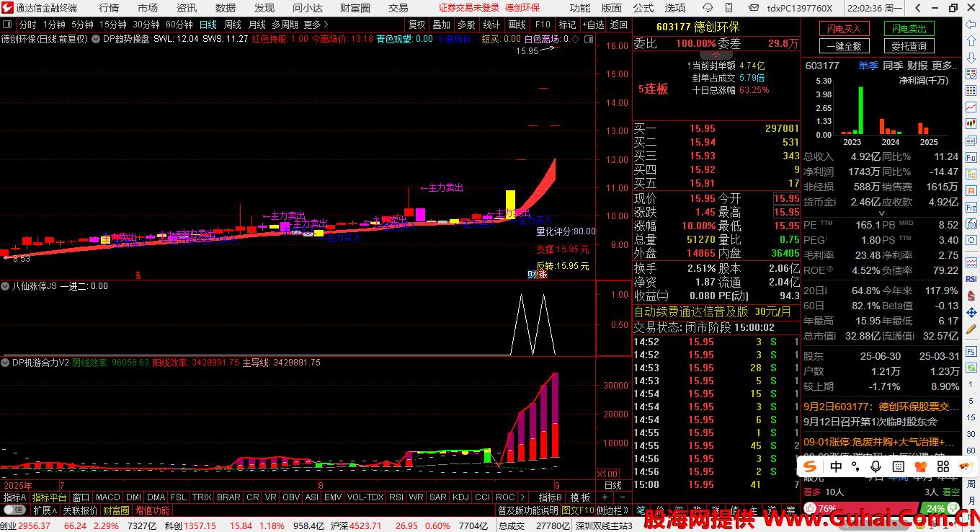Click the microphone voice input icon
The image size is (980, 532).
coord(876,467)
